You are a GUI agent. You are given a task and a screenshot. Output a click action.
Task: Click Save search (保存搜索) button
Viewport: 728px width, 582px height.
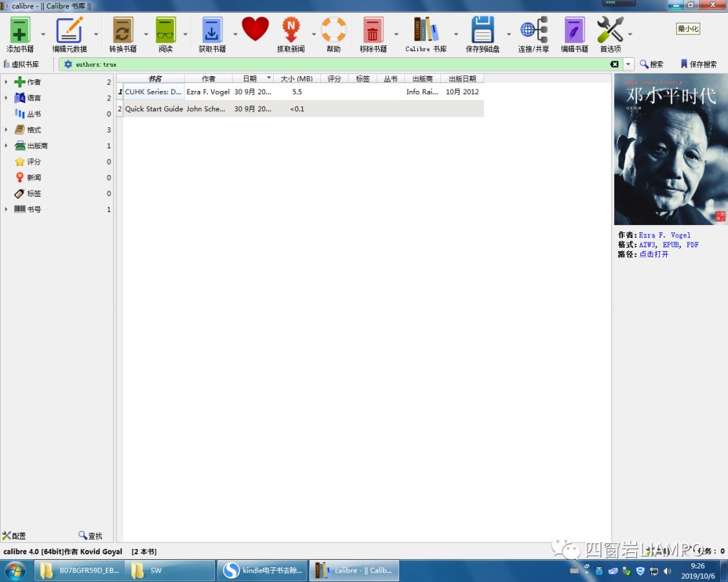[698, 64]
